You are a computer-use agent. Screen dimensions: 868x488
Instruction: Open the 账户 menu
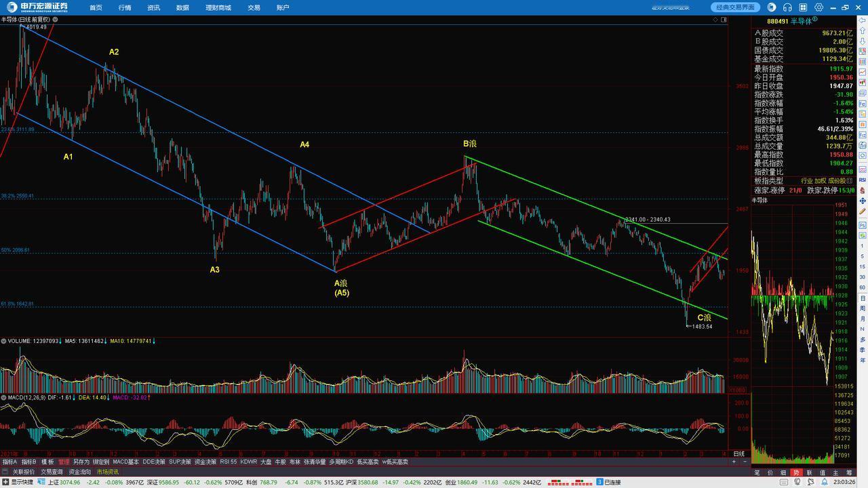pyautogui.click(x=283, y=7)
